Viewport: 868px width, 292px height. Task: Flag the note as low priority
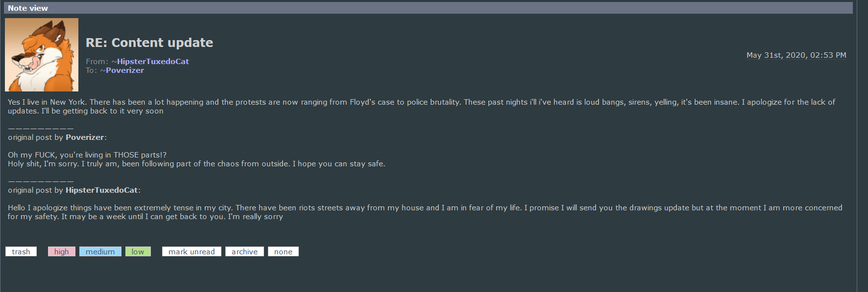[138, 251]
